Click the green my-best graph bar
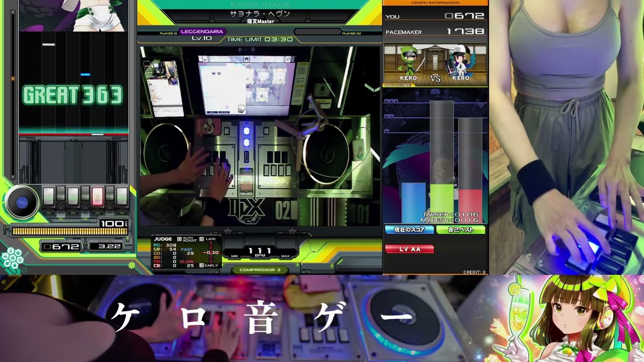The width and height of the screenshot is (644, 362). coord(442,204)
